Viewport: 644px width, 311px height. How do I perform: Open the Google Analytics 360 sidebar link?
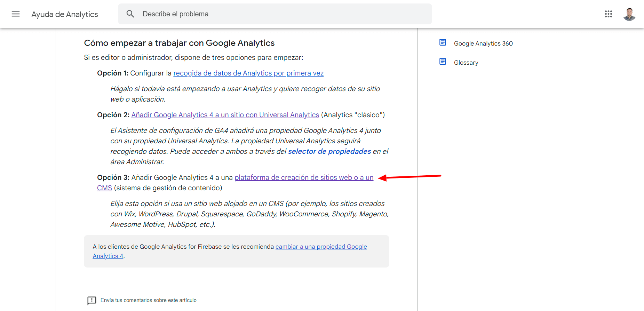click(x=483, y=43)
